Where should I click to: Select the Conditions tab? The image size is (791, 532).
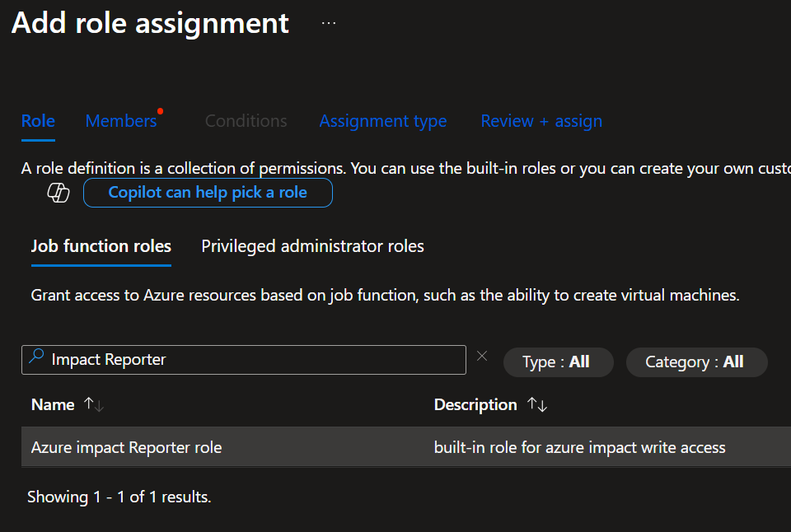(246, 121)
